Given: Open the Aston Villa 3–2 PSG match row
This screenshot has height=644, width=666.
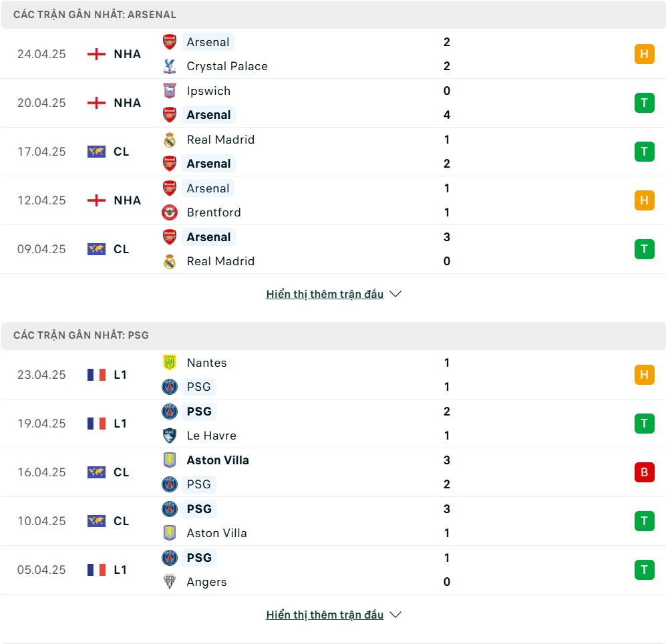Looking at the screenshot, I should (x=333, y=472).
